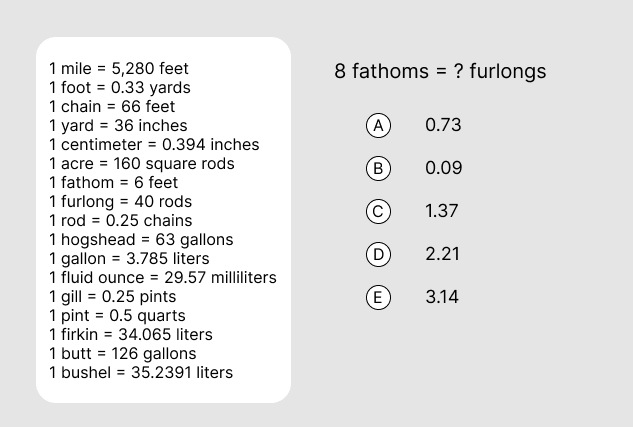Click the '1 furlong = 40 rods' line
633x427 pixels.
[120, 201]
